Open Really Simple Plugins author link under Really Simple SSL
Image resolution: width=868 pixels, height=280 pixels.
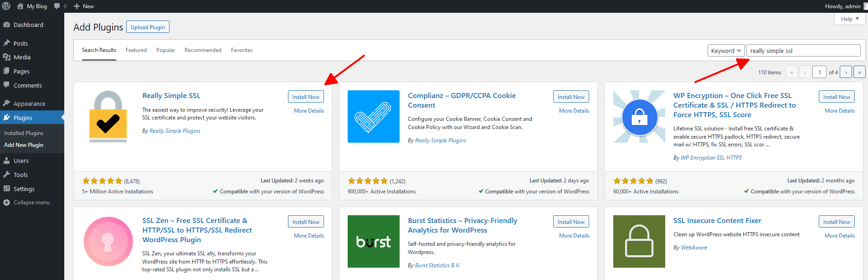(175, 131)
